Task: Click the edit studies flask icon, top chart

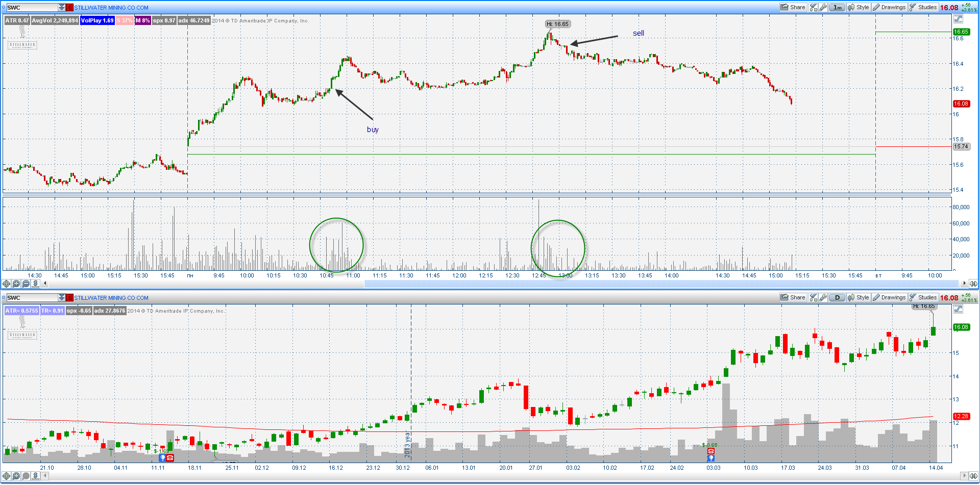Action: click(x=814, y=7)
